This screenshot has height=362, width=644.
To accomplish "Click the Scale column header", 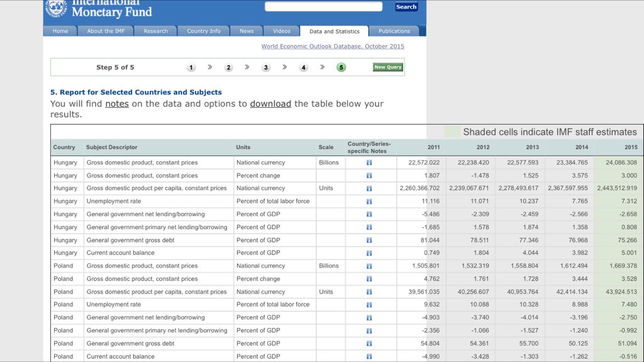I will click(326, 147).
